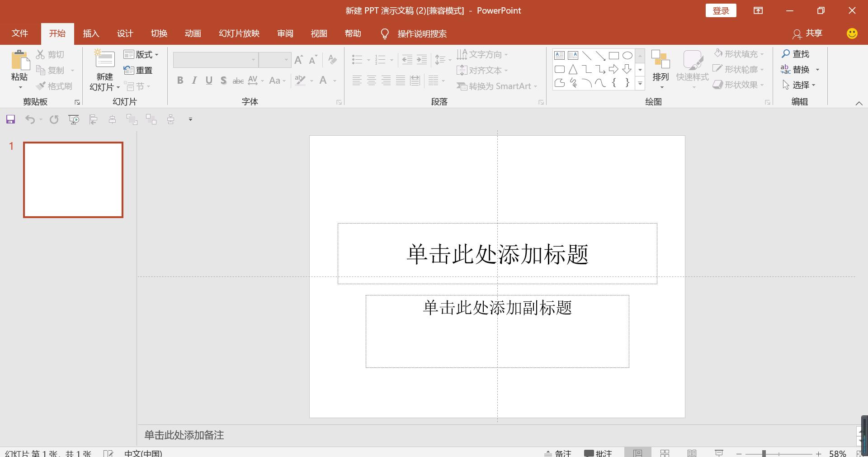Insert an arrow shape from the drawing gallery
This screenshot has height=457, width=868.
pyautogui.click(x=613, y=69)
